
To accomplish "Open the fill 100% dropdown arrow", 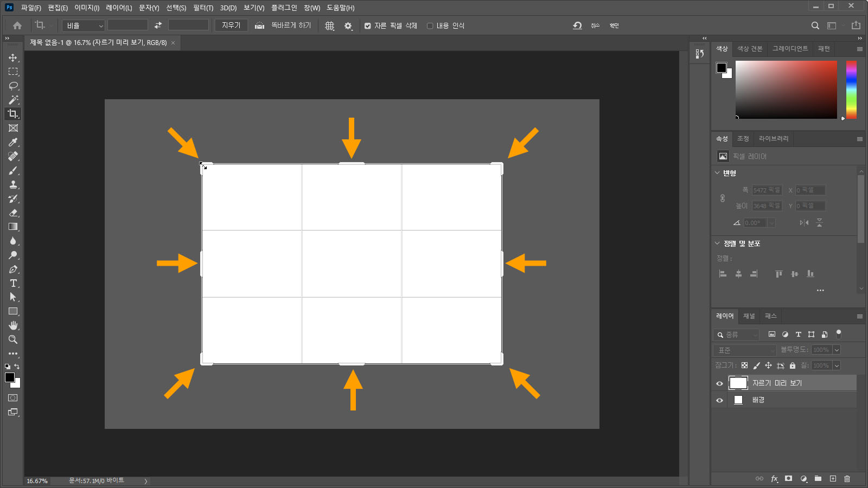I will tap(837, 365).
